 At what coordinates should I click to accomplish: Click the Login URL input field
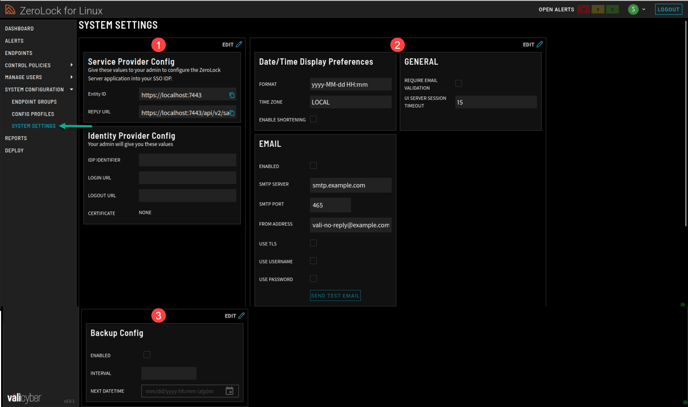[187, 178]
